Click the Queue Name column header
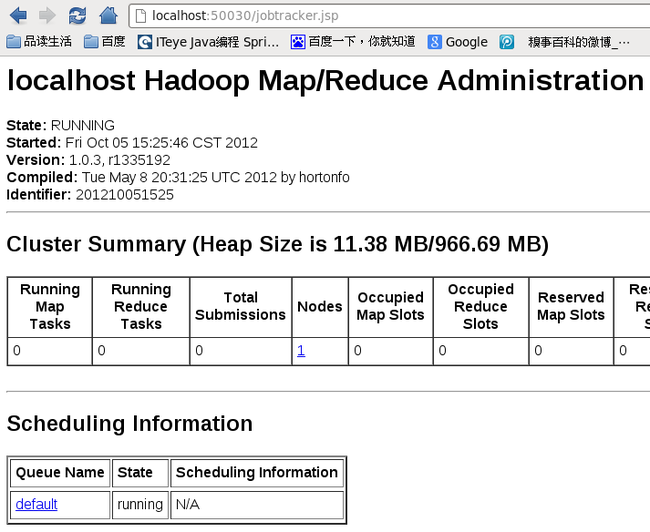Screen dimensions: 650x532 coord(60,472)
